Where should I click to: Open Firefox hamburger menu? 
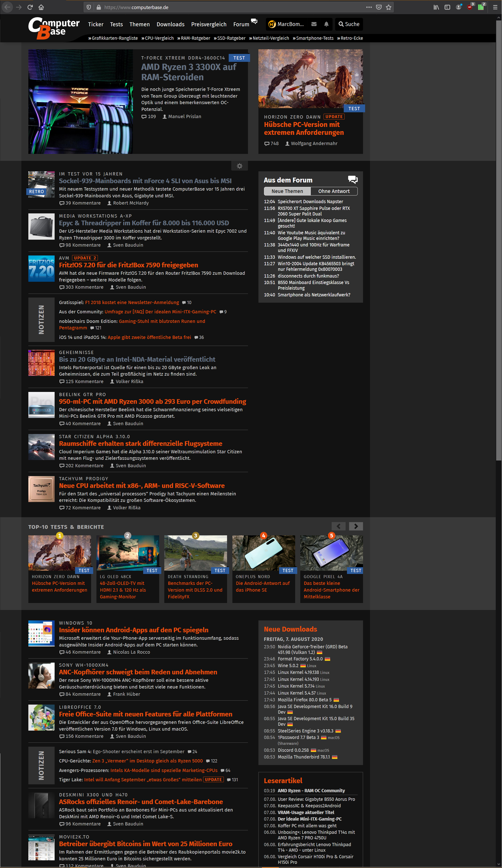coord(495,7)
